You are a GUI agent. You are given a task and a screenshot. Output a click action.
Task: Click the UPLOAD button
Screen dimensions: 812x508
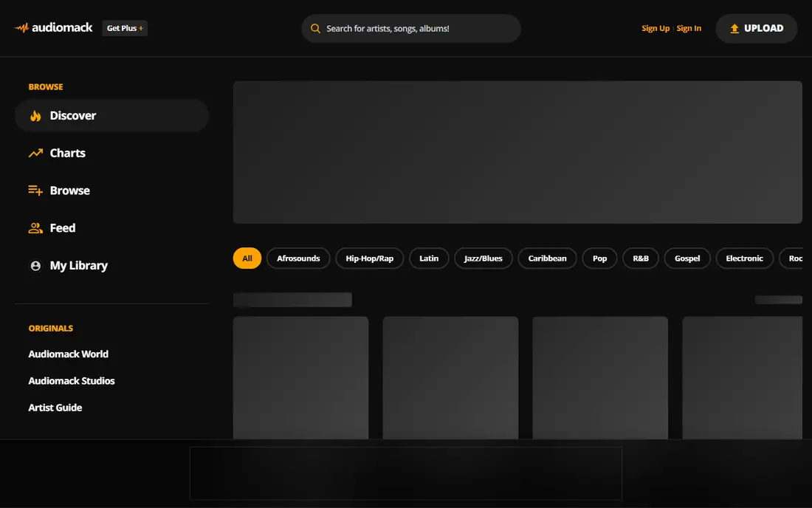[757, 29]
